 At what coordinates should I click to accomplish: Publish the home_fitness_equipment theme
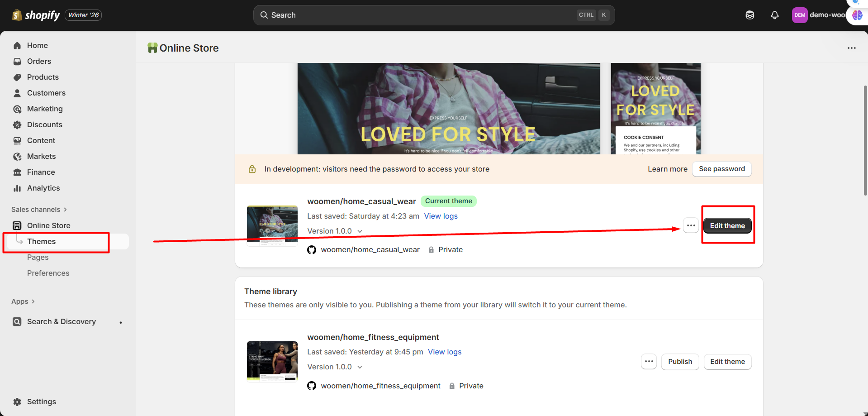coord(680,361)
